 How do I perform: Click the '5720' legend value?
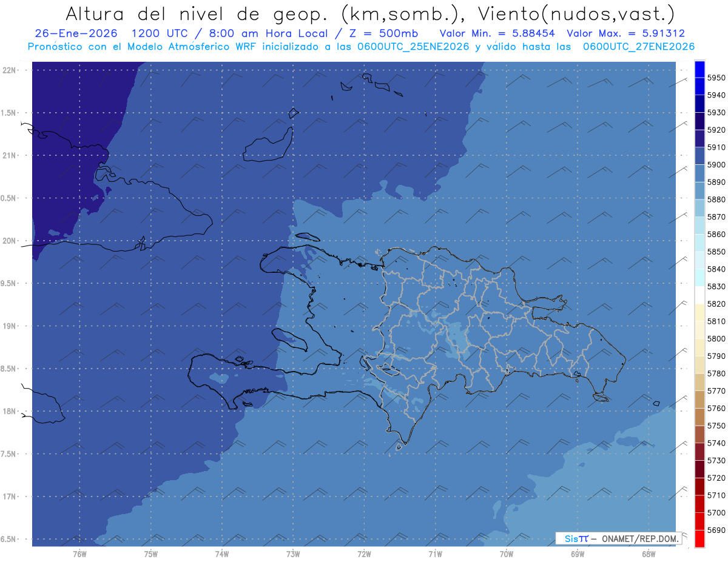pyautogui.click(x=716, y=478)
